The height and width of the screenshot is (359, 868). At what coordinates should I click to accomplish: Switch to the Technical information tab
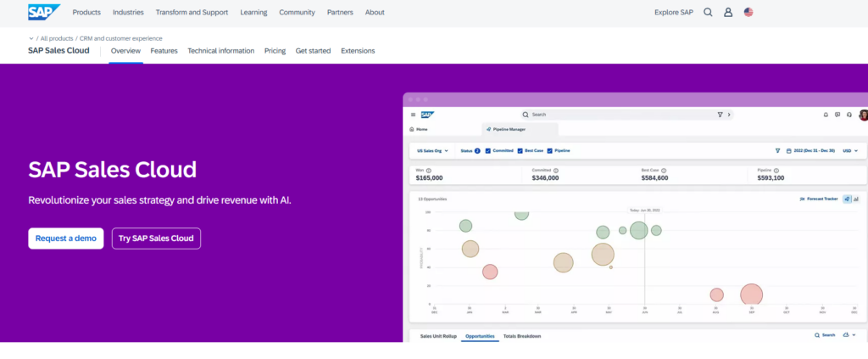(221, 51)
